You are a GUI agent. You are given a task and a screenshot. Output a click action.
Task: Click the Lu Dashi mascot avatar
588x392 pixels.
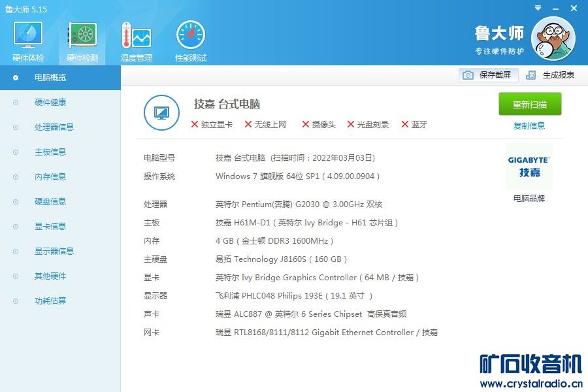553,39
